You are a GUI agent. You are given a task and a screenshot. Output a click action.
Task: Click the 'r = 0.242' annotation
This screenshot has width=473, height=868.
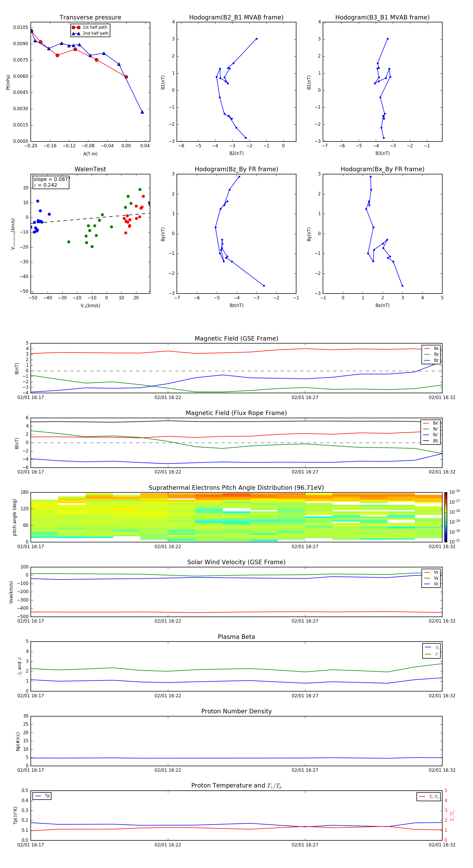pyautogui.click(x=45, y=185)
